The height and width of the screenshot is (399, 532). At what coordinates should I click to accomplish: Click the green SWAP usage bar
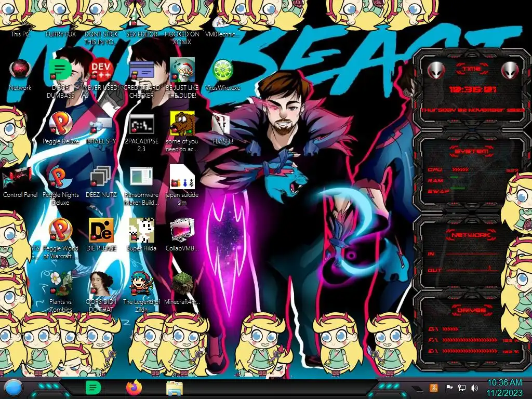tap(457, 188)
